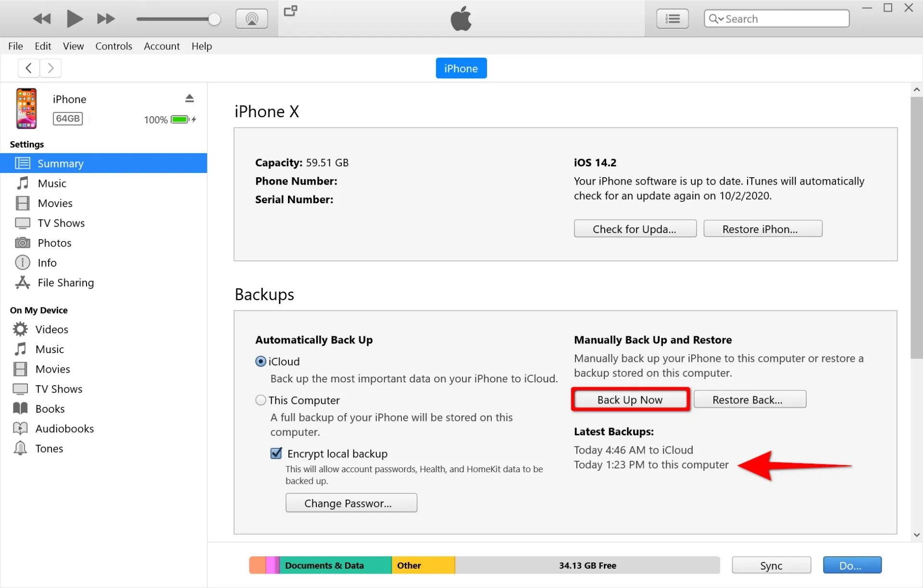Select iCloud automatic backup radio button
This screenshot has width=923, height=588.
tap(261, 361)
